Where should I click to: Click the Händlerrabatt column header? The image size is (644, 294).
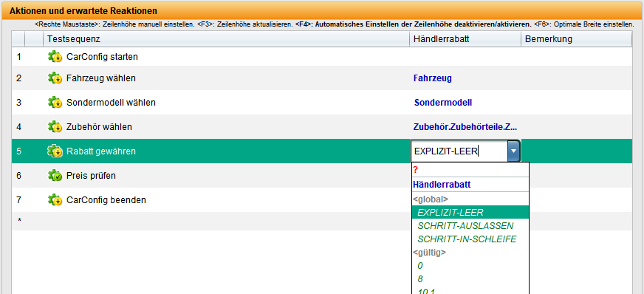(x=465, y=39)
